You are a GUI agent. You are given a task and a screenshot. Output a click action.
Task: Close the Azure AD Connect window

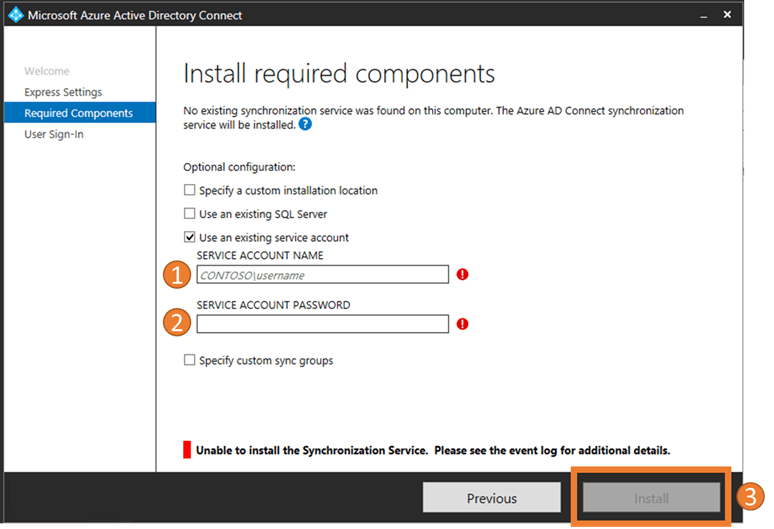[x=727, y=15]
